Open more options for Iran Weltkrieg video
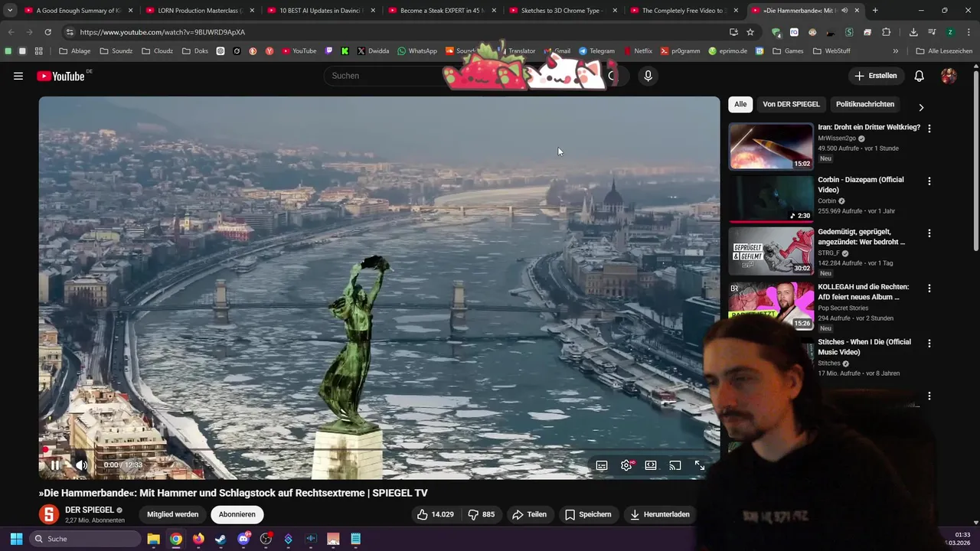 pyautogui.click(x=929, y=129)
